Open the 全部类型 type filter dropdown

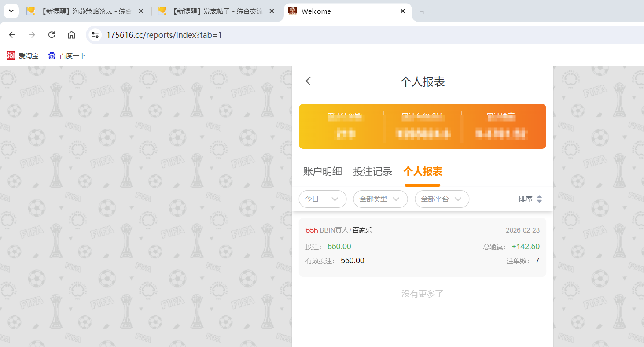coord(380,199)
